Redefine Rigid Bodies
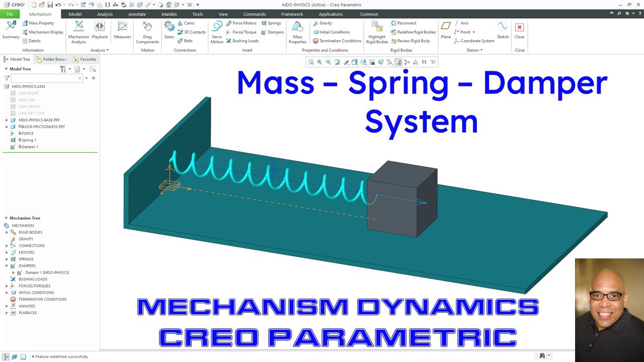The image size is (644, 362). tap(413, 32)
